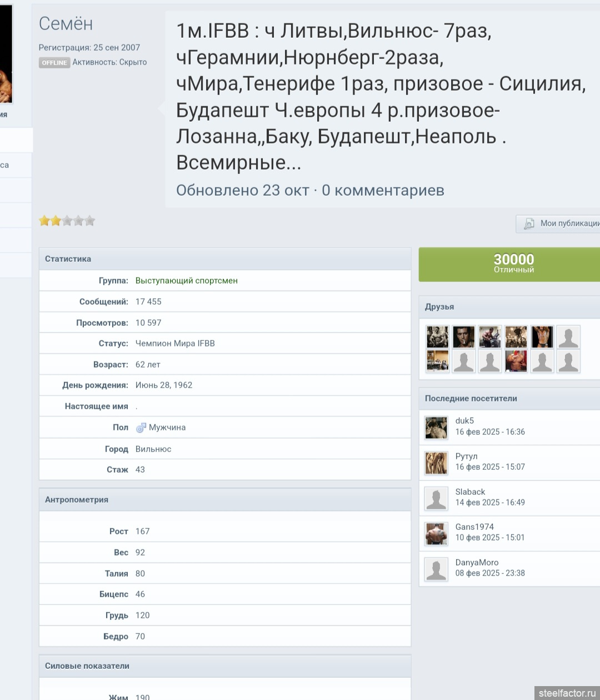Open DanyaMoro's default avatar in recent visitors
The image size is (600, 700).
click(x=436, y=569)
